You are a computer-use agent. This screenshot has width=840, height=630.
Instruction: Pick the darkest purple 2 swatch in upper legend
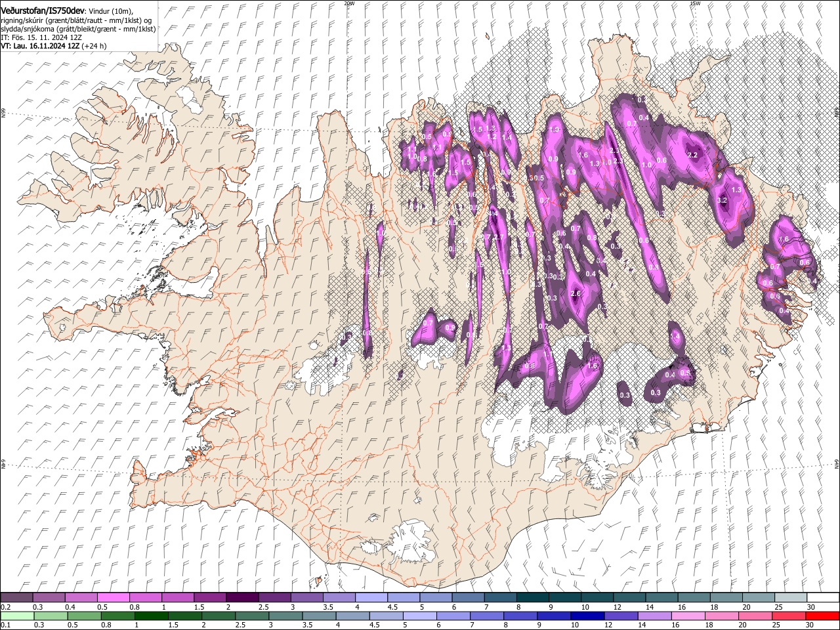(242, 598)
